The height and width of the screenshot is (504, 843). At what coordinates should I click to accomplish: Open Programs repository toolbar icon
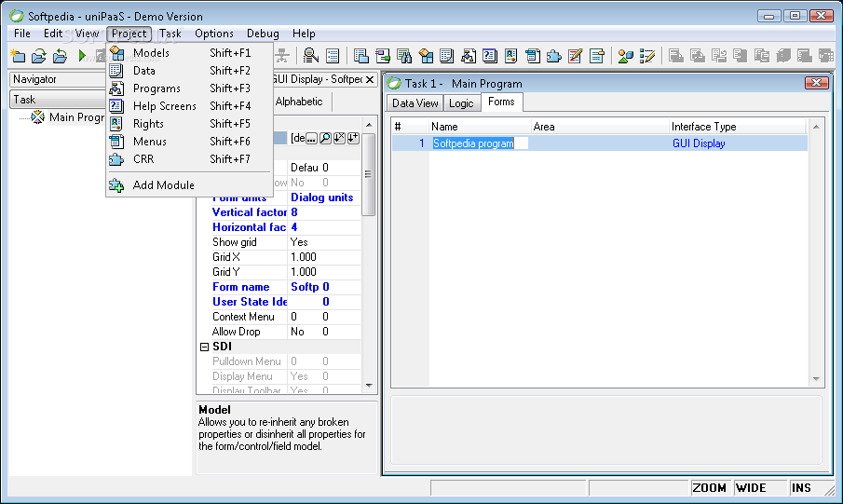pyautogui.click(x=469, y=55)
